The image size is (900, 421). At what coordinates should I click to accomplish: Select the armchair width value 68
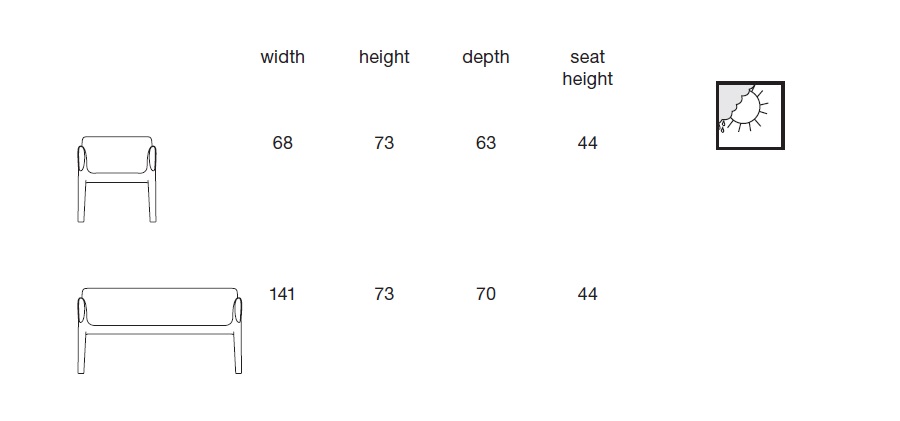282,142
